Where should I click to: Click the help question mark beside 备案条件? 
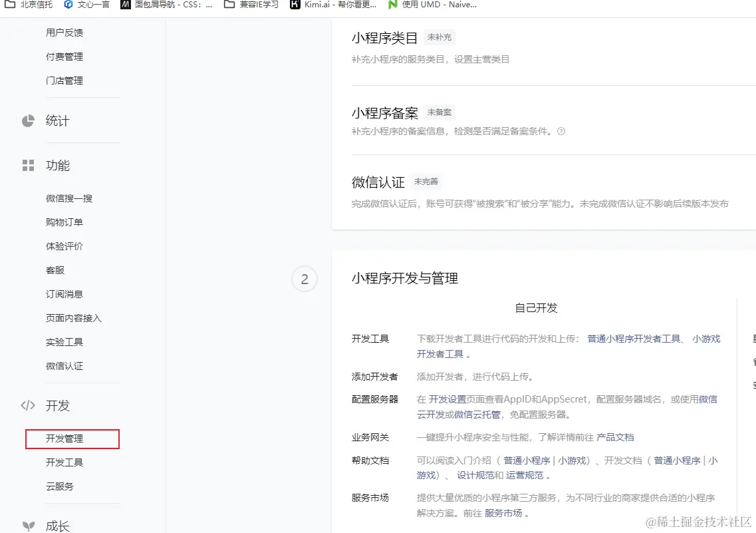point(561,131)
